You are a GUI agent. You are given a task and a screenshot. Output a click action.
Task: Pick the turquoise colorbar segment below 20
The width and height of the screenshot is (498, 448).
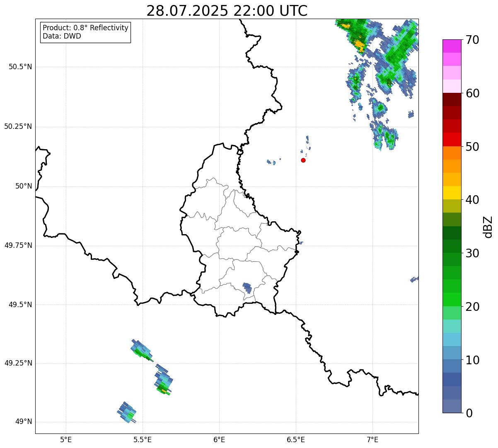452,326
